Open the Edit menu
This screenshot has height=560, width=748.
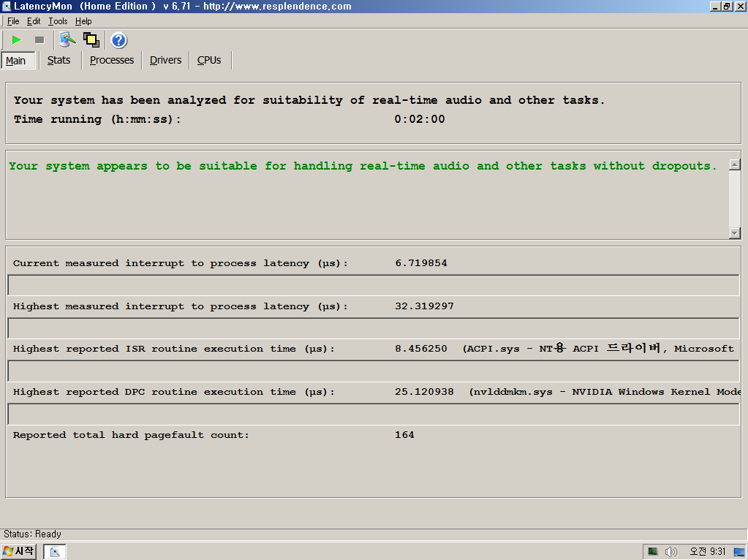[34, 21]
